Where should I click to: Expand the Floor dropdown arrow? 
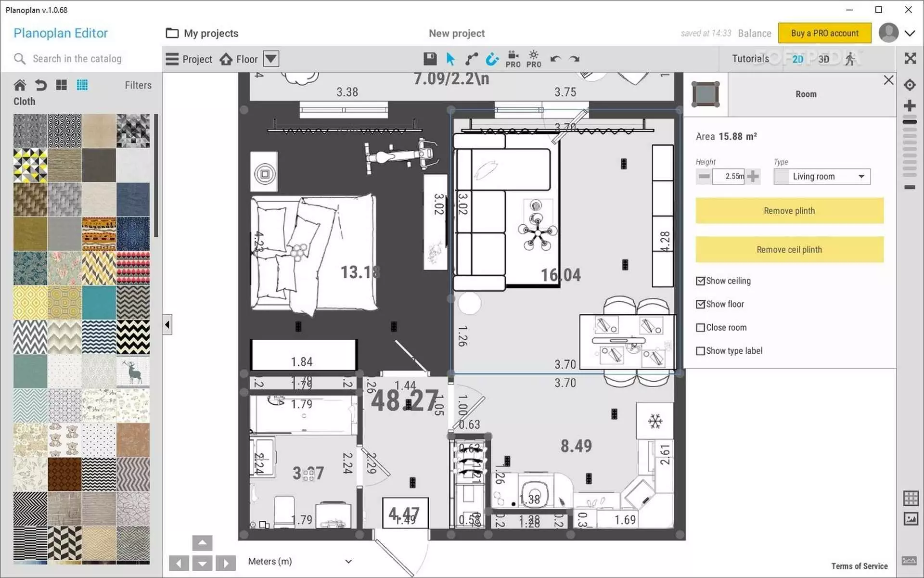click(271, 59)
